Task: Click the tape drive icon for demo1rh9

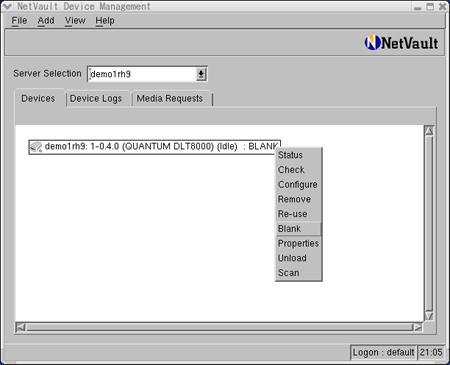Action: [36, 147]
